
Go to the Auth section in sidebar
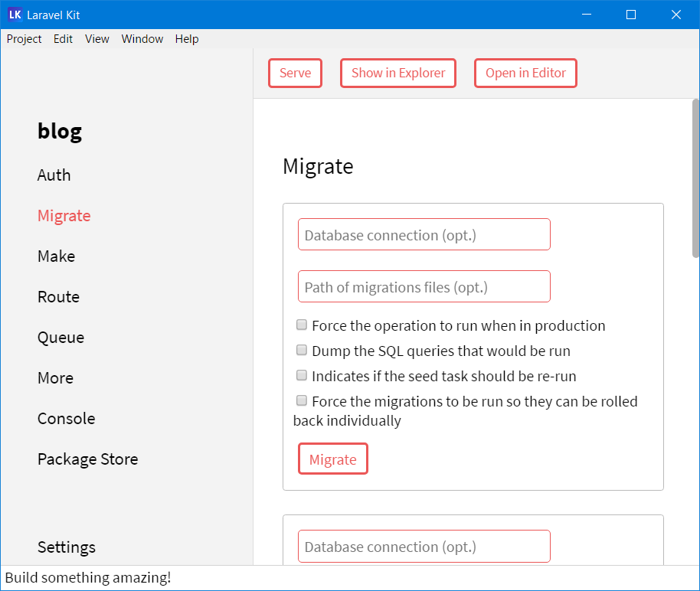[x=54, y=175]
